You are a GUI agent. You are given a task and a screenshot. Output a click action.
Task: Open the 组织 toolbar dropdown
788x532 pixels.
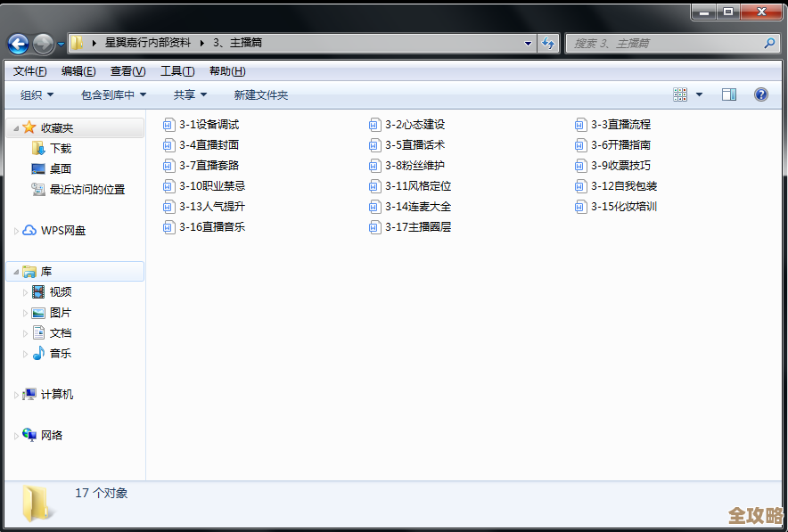click(37, 94)
